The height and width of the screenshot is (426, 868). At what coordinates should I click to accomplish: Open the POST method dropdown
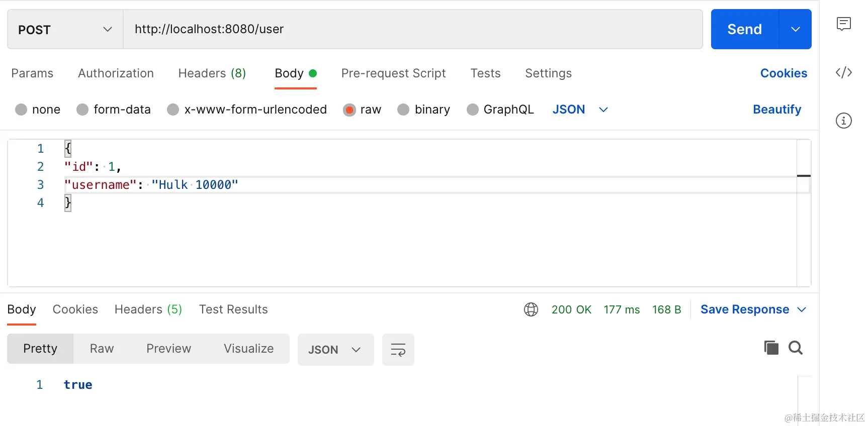65,29
